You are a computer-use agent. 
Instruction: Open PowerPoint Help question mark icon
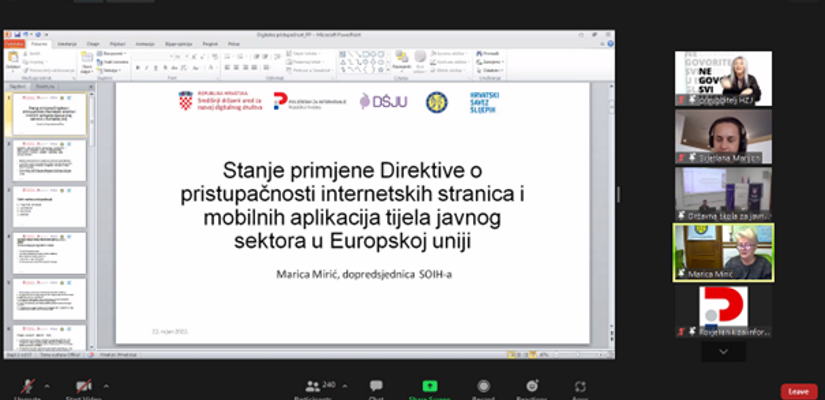click(609, 44)
